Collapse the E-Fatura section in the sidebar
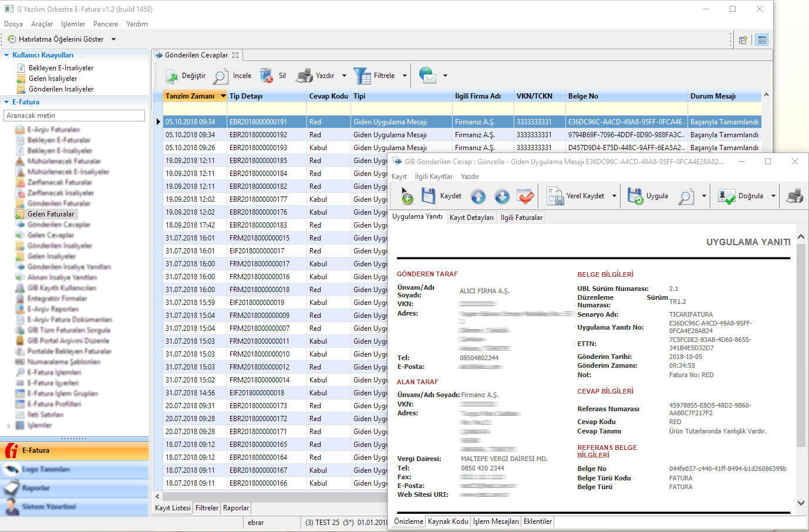 coord(6,102)
